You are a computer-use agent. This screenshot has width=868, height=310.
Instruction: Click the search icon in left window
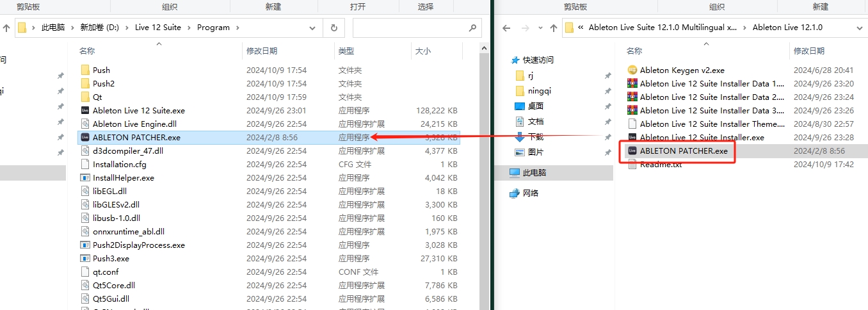(x=472, y=28)
